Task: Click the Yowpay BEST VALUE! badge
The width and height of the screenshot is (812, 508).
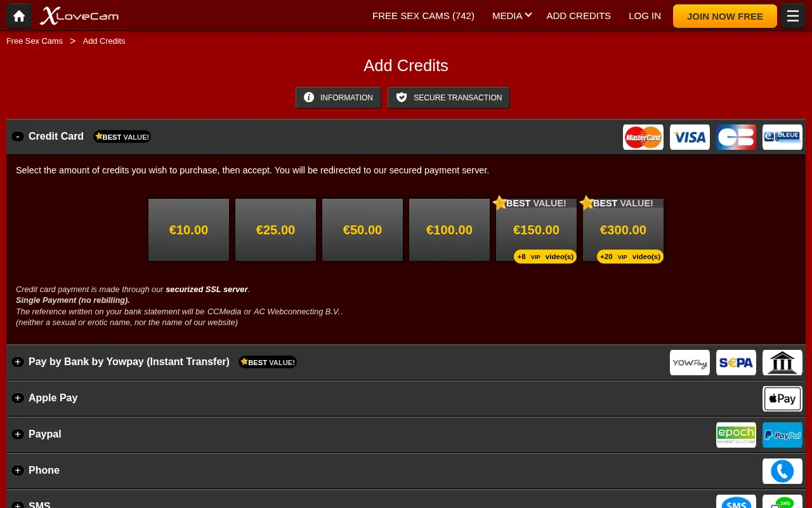Action: [x=267, y=362]
